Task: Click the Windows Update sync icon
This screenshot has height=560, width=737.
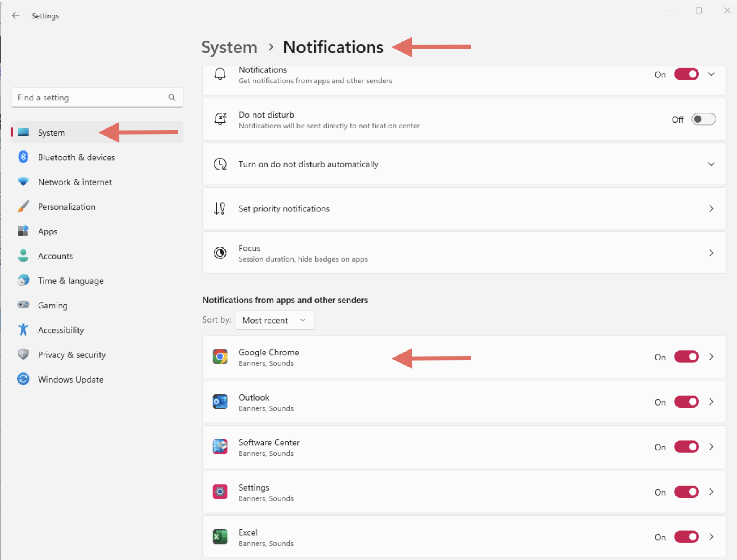Action: (23, 379)
